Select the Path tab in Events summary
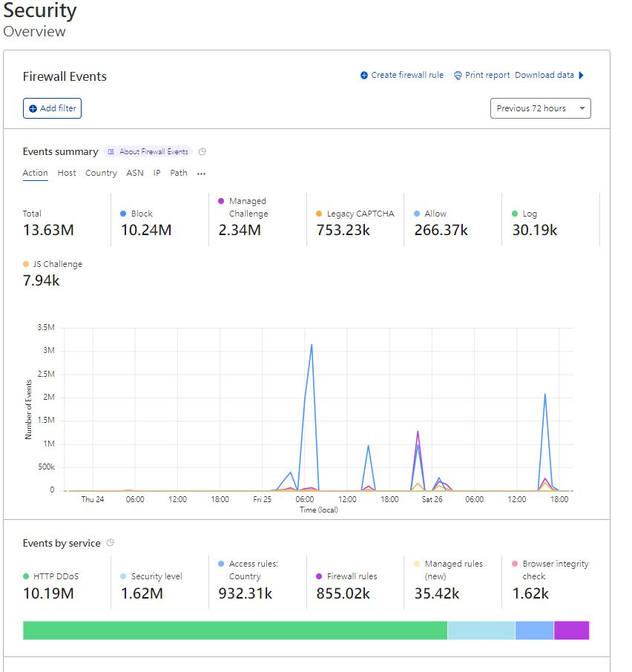This screenshot has width=632, height=672. pos(179,173)
